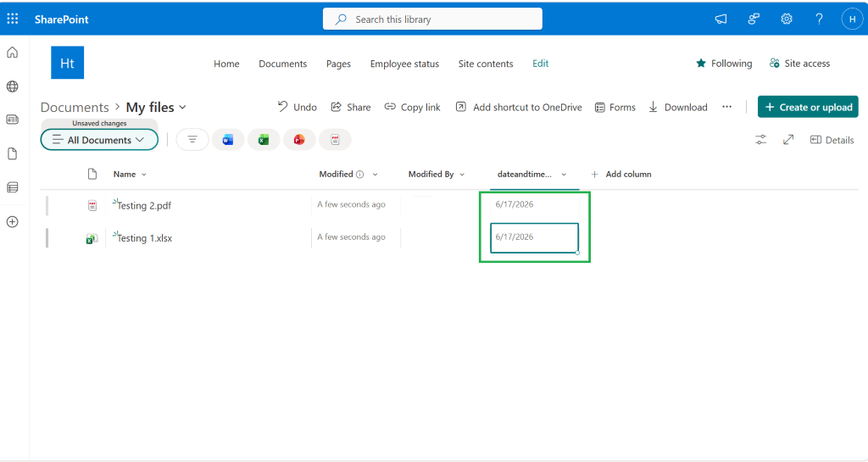This screenshot has height=462, width=868.
Task: Go to the Employee status nav item
Action: [x=404, y=64]
